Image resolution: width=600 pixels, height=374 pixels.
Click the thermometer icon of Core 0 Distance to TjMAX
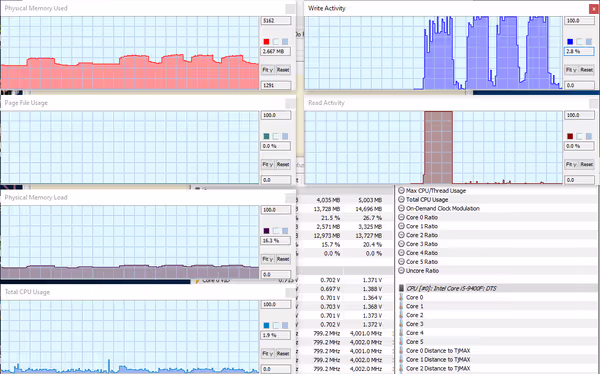click(401, 351)
